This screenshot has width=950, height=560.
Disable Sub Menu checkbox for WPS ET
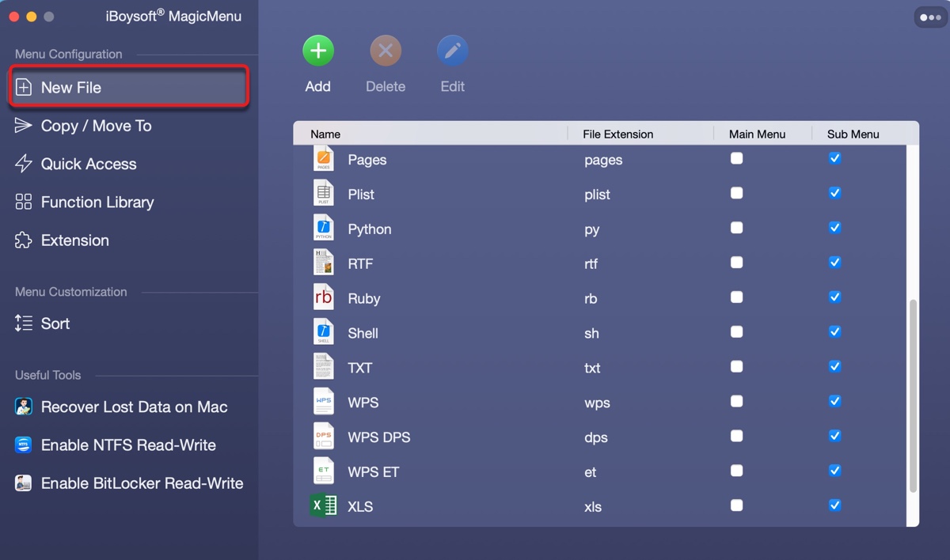pos(834,471)
